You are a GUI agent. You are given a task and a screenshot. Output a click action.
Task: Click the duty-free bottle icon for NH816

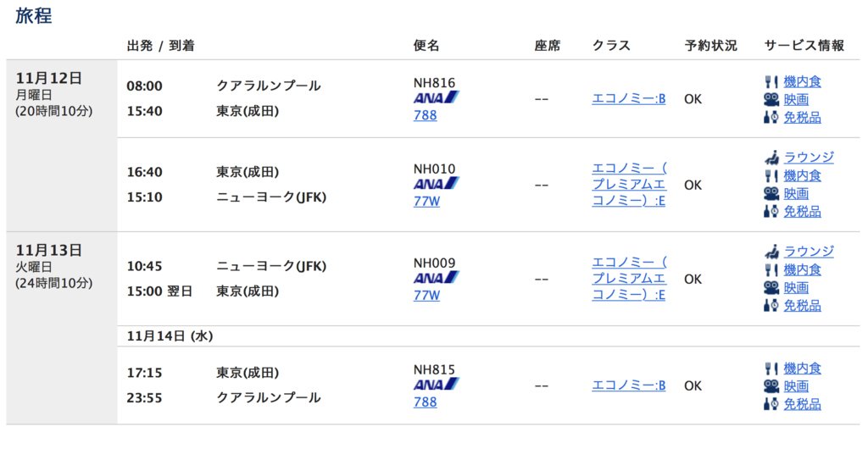pos(771,117)
